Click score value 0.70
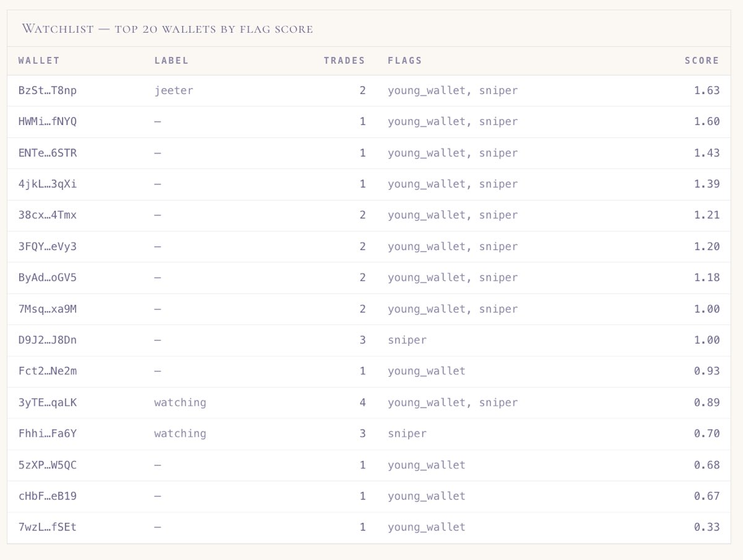Viewport: 743px width, 560px height. [x=707, y=433]
